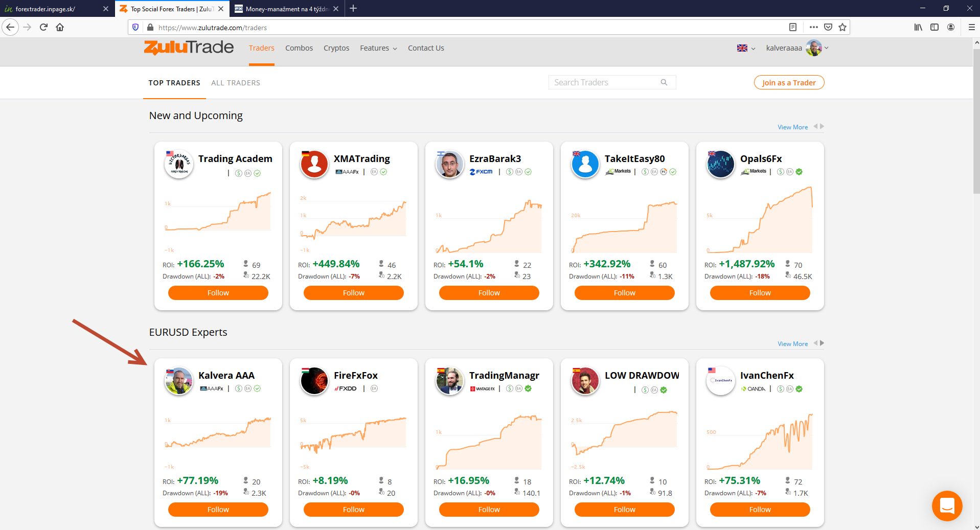Open Contact Us page
The height and width of the screenshot is (530, 980).
coord(426,48)
